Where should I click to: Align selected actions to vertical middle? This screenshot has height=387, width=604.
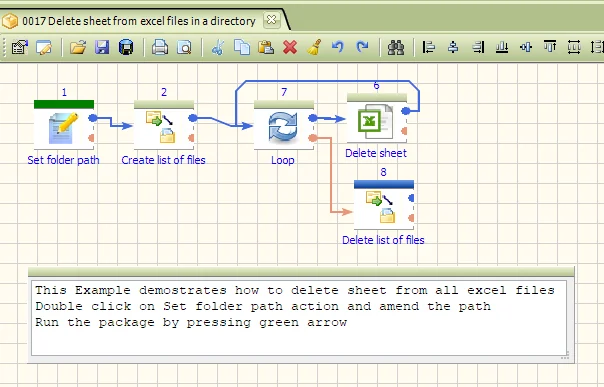[526, 47]
